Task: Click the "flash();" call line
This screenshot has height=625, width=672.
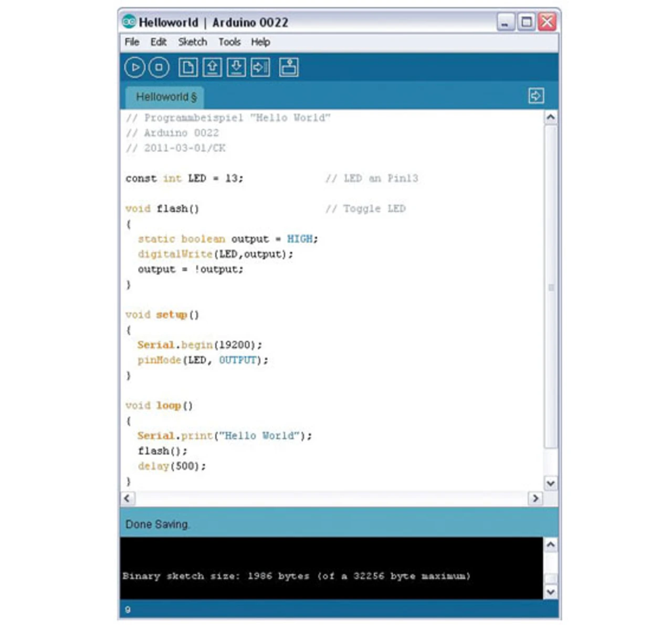Action: [162, 451]
